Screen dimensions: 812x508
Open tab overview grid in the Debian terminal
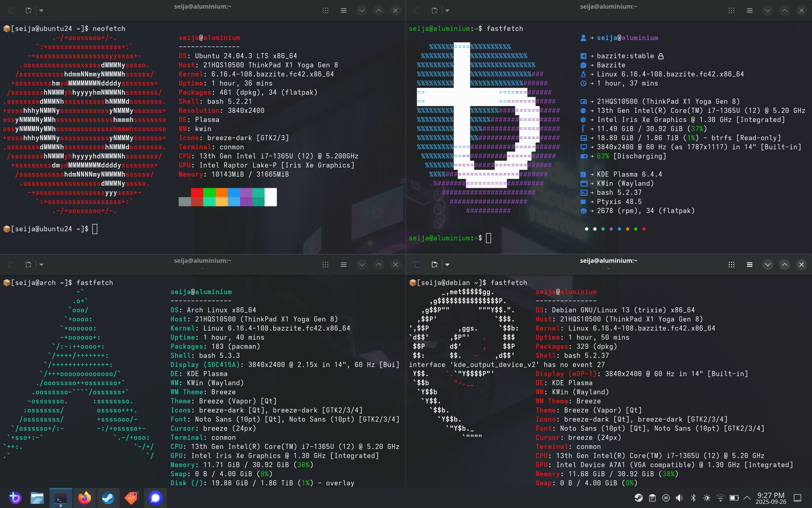tap(731, 265)
